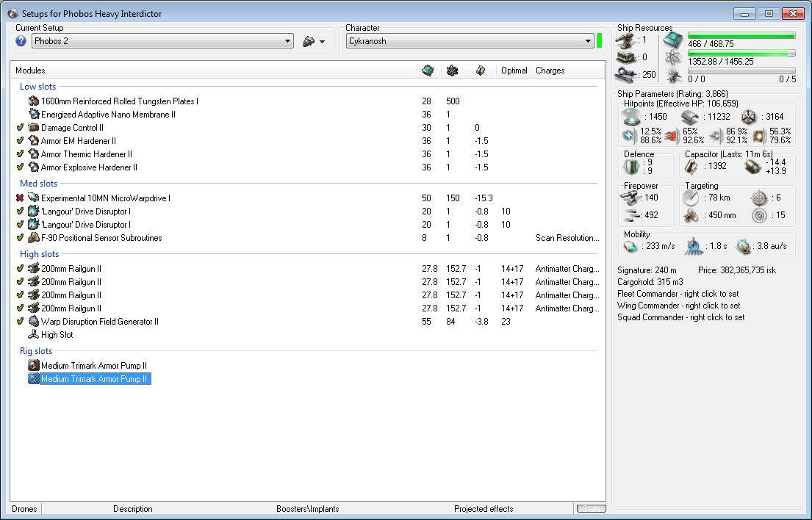812x520 pixels.
Task: Toggle the Damage Control II active checkmark
Action: coord(20,127)
